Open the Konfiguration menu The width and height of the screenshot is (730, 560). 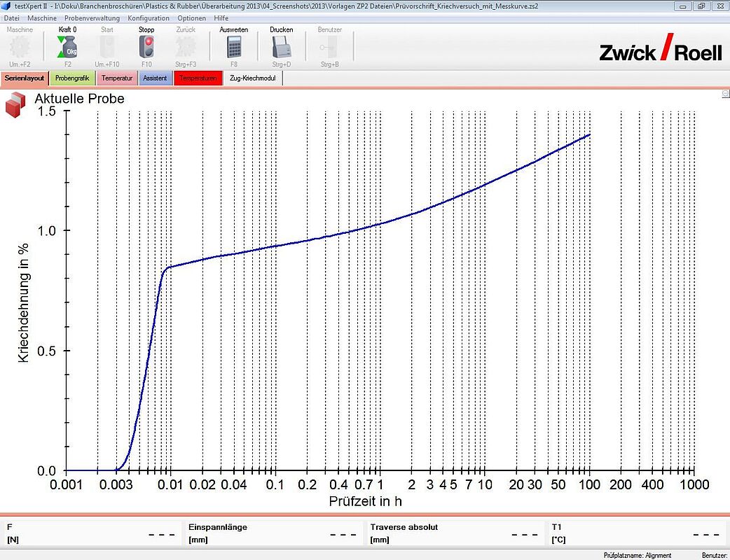tap(149, 18)
